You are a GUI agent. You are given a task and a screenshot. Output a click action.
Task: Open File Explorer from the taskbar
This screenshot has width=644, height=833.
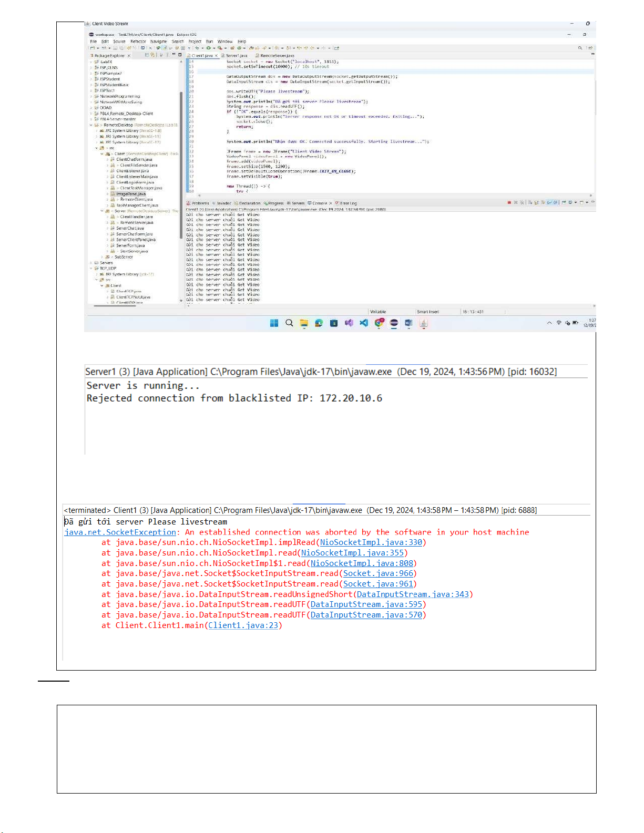pos(304,323)
